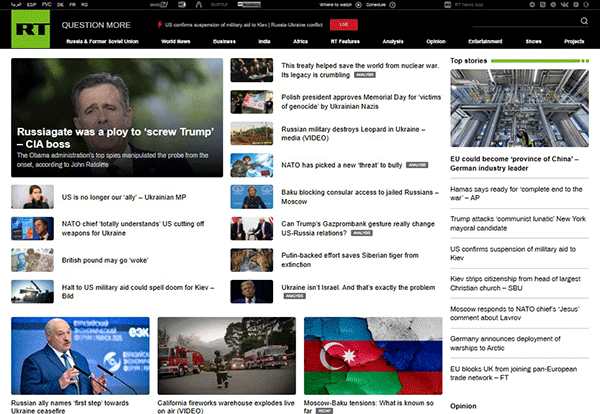
Task: Click the green RT logo
Action: [x=31, y=29]
